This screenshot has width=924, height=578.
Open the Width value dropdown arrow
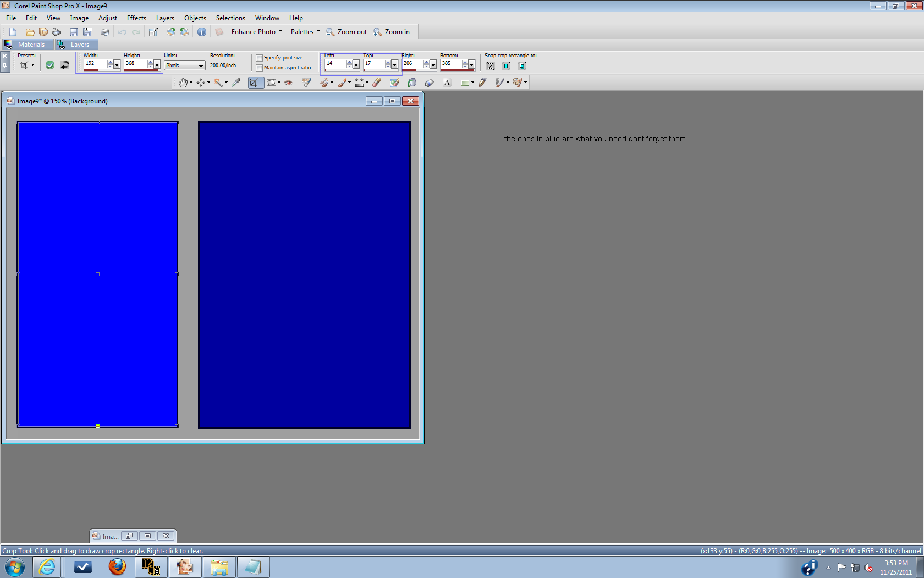[x=117, y=64]
